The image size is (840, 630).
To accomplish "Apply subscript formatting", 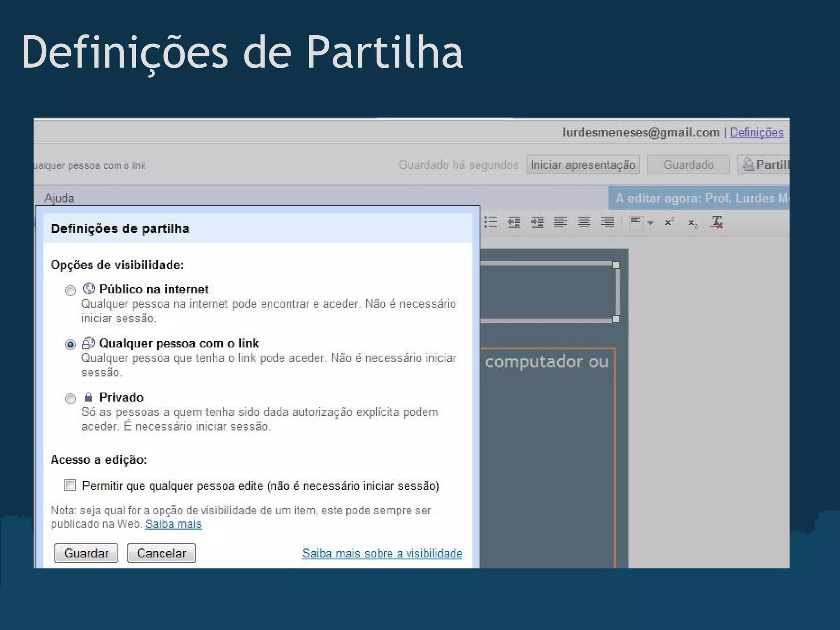I will 693,223.
